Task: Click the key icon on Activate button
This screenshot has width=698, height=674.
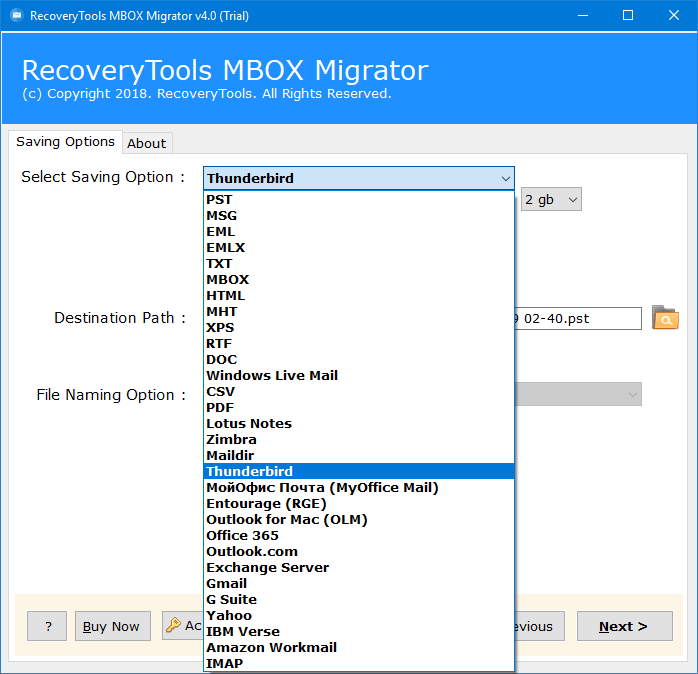Action: pos(173,625)
